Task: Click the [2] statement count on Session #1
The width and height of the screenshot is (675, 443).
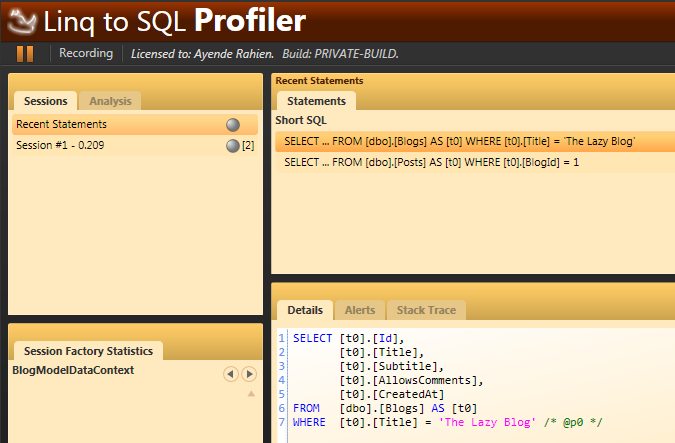Action: (x=248, y=146)
